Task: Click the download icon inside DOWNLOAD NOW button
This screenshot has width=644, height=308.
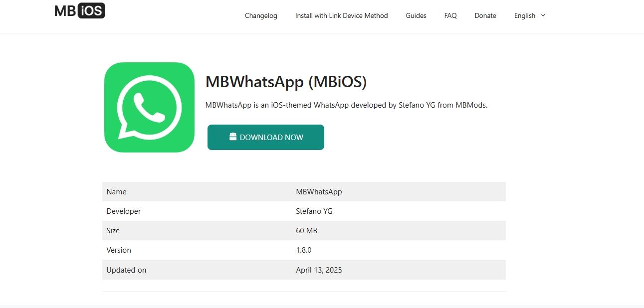Action: tap(232, 137)
